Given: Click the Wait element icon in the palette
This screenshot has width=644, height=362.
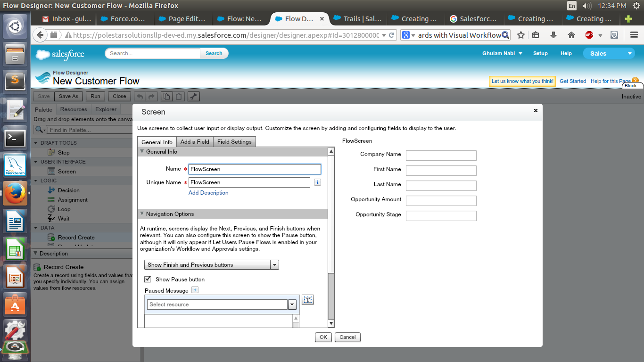Looking at the screenshot, I should (51, 218).
